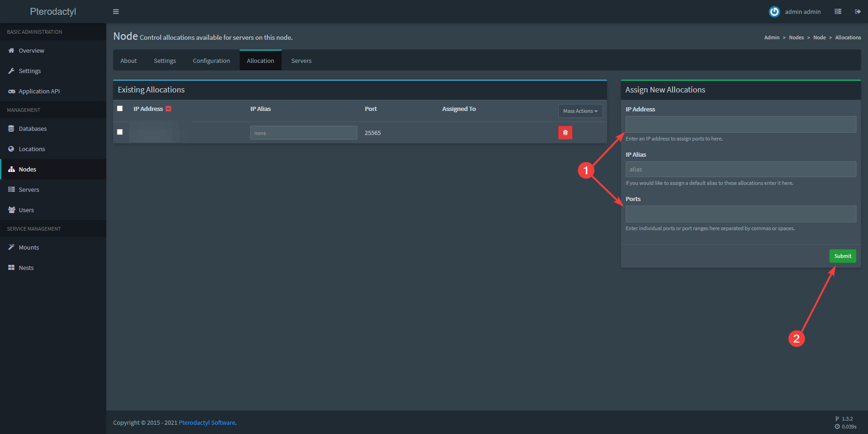This screenshot has height=434, width=868.
Task: Click the Pterodactyl logo title
Action: pyautogui.click(x=53, y=12)
